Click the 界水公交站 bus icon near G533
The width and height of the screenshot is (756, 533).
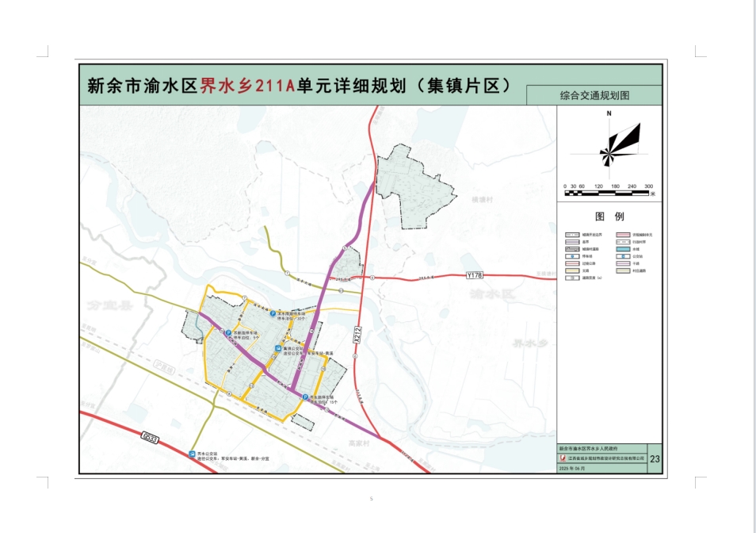click(x=193, y=455)
